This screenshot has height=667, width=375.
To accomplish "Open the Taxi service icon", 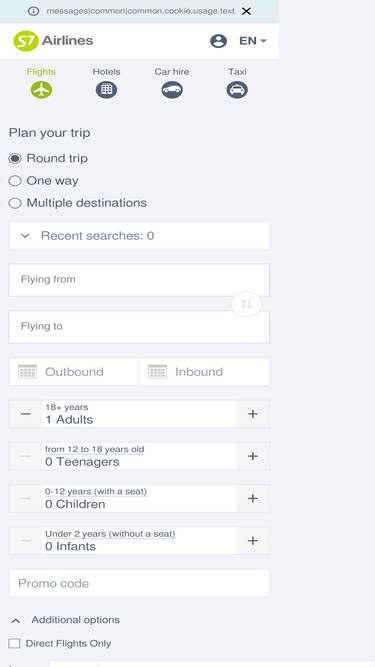I will coord(237,90).
